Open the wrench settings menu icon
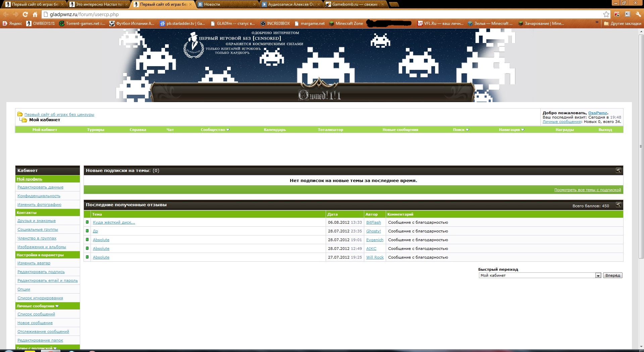Screen dimensions: 644x352 tap(638, 14)
